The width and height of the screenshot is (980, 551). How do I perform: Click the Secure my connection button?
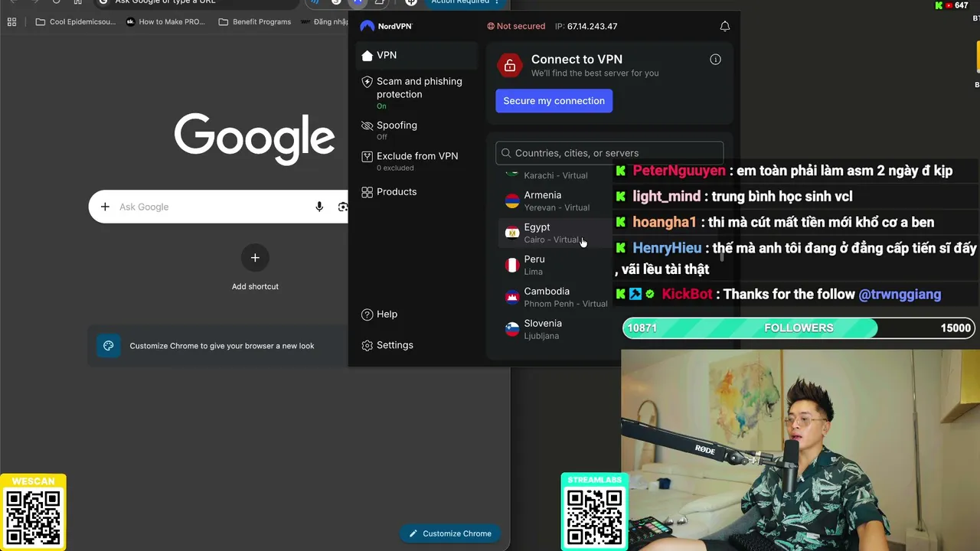(x=554, y=101)
